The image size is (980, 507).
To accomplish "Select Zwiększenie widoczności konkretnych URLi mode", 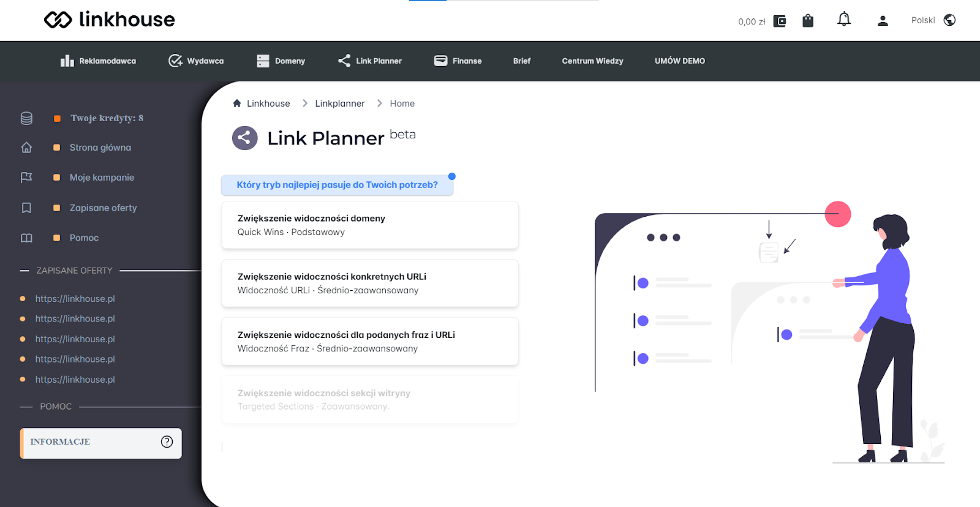I will click(370, 284).
